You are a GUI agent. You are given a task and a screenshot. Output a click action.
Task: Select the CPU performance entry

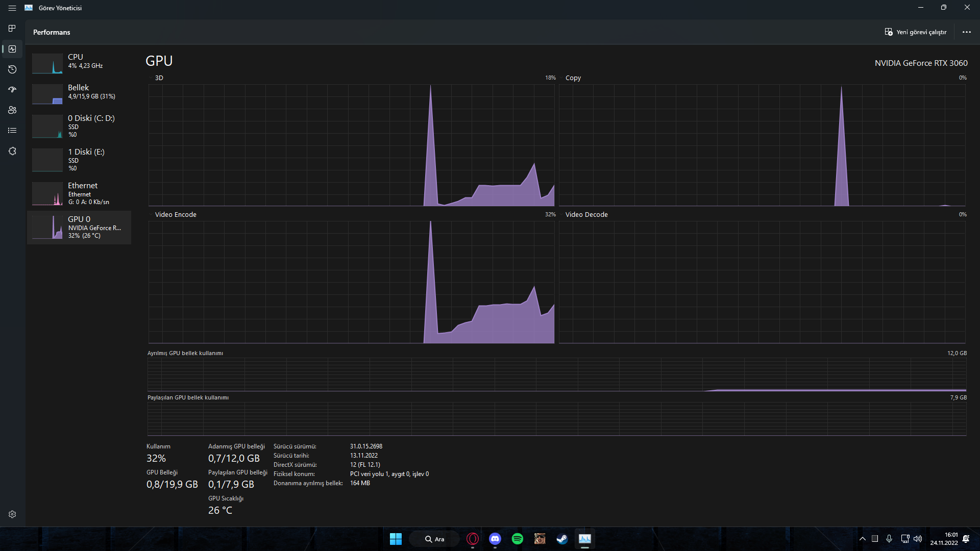click(x=79, y=62)
